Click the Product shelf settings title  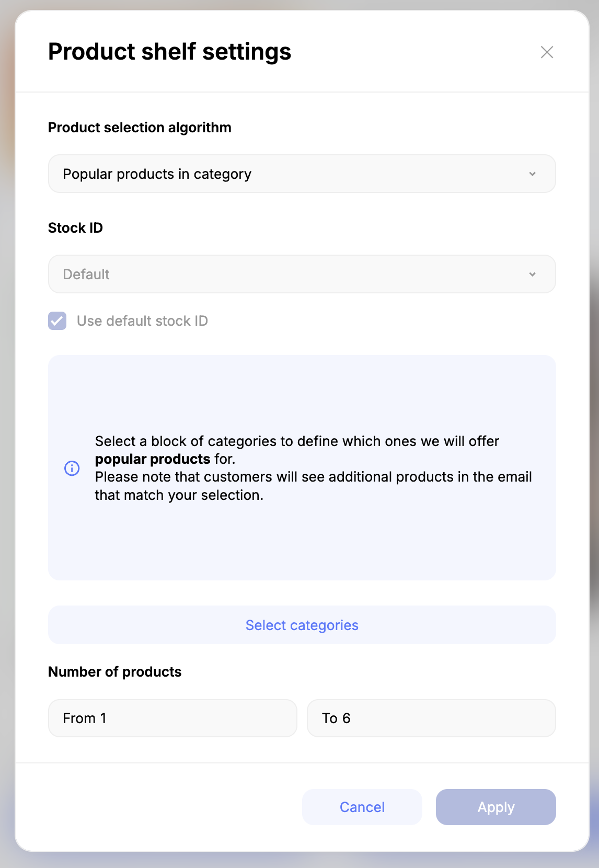click(x=169, y=52)
